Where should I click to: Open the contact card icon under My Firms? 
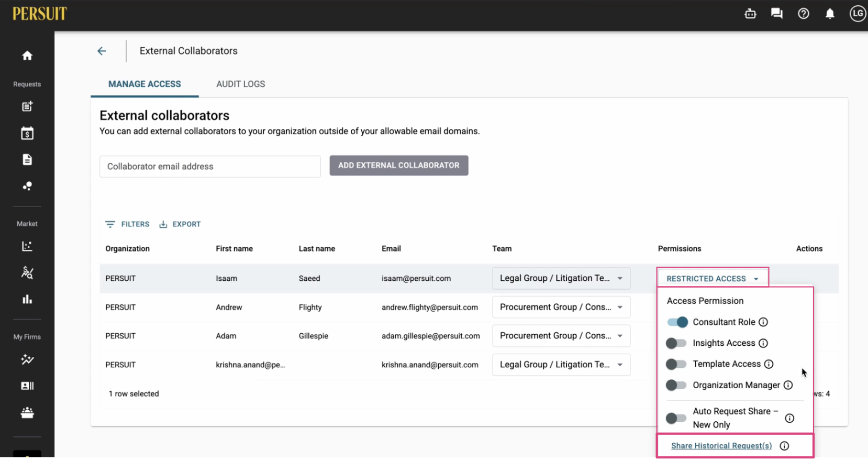click(27, 386)
